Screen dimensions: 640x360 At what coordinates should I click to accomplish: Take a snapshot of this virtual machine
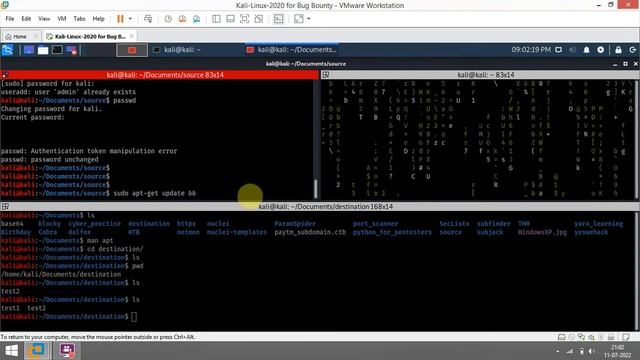(x=168, y=19)
